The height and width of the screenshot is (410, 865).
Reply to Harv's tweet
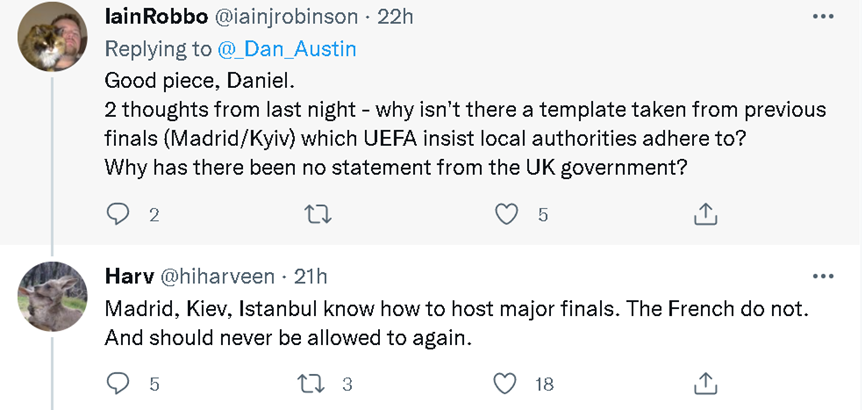coord(119,383)
